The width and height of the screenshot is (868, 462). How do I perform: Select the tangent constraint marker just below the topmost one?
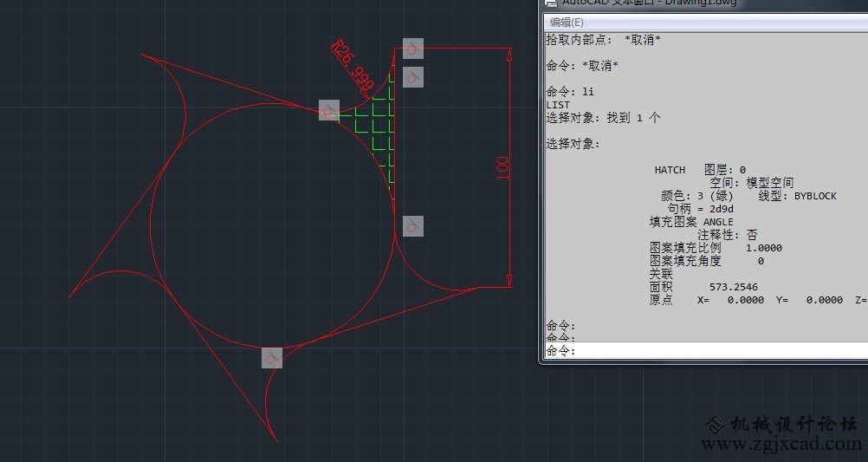[x=413, y=77]
